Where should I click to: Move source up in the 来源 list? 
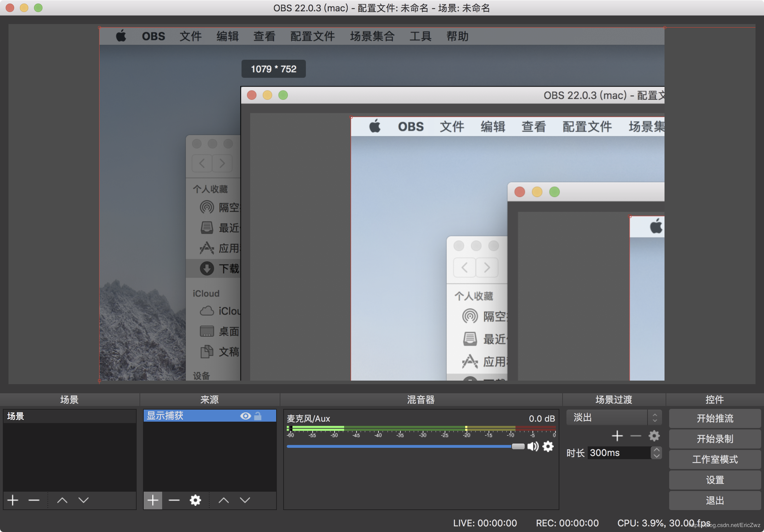(x=224, y=500)
